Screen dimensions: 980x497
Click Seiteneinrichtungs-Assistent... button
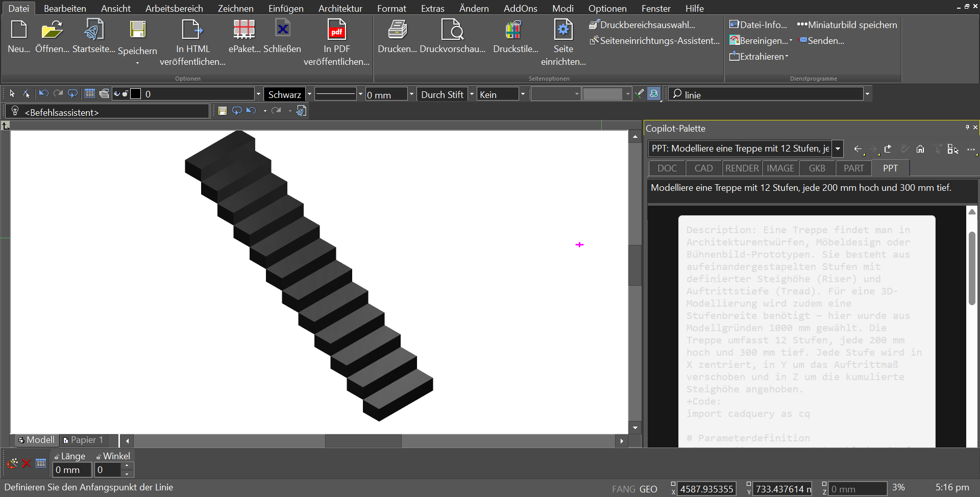(654, 40)
